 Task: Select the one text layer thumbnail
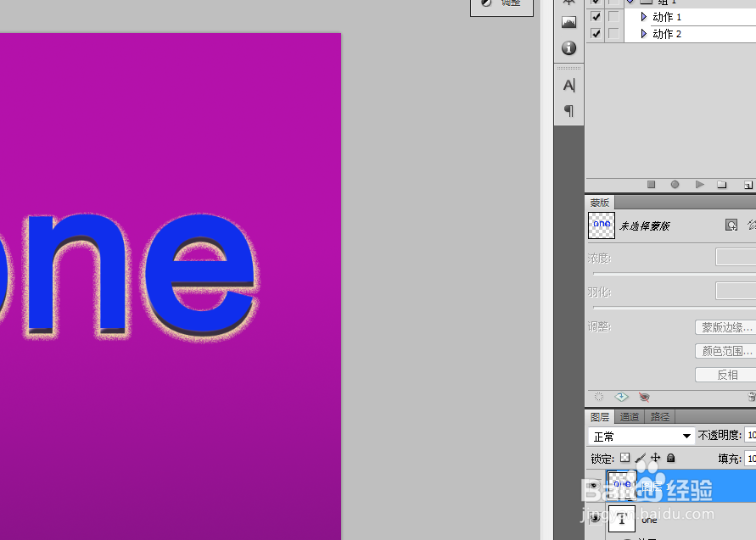(621, 518)
